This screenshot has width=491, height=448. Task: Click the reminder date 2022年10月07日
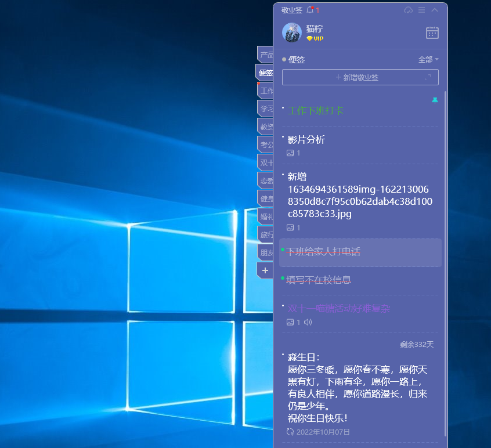323,432
